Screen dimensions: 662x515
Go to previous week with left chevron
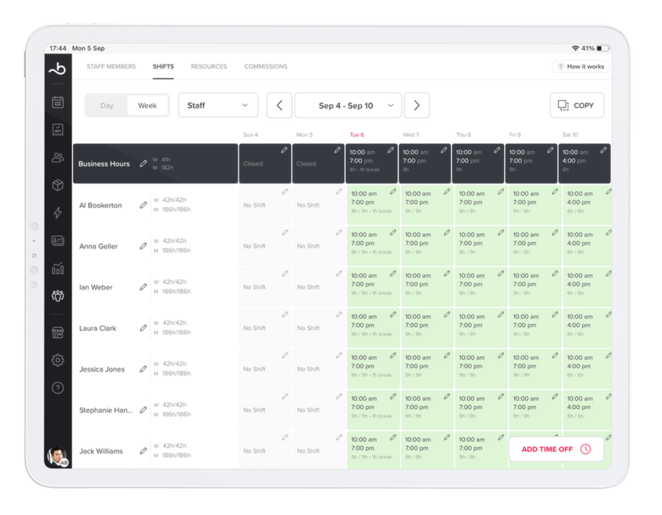click(280, 105)
